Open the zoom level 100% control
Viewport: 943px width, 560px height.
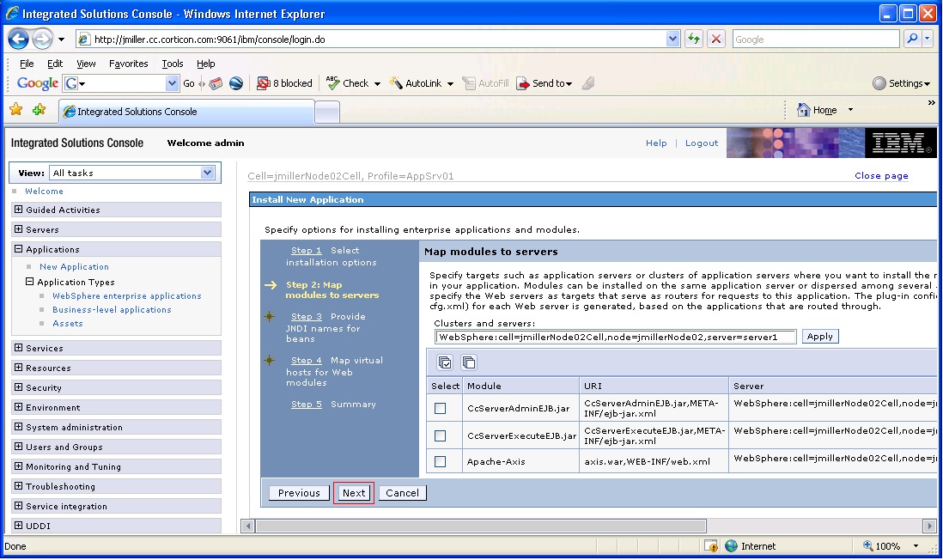tap(891, 545)
